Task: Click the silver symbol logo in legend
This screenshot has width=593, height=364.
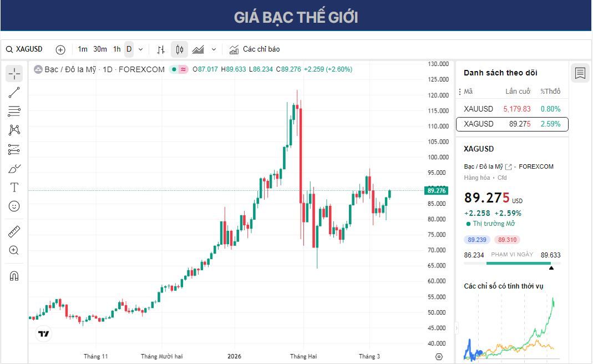Action: [38, 69]
